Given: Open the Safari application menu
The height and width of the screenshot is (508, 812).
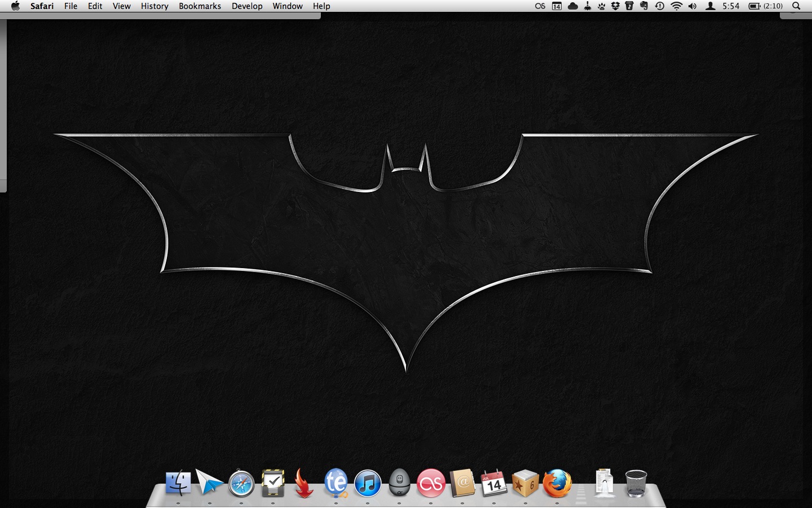Looking at the screenshot, I should coord(42,6).
